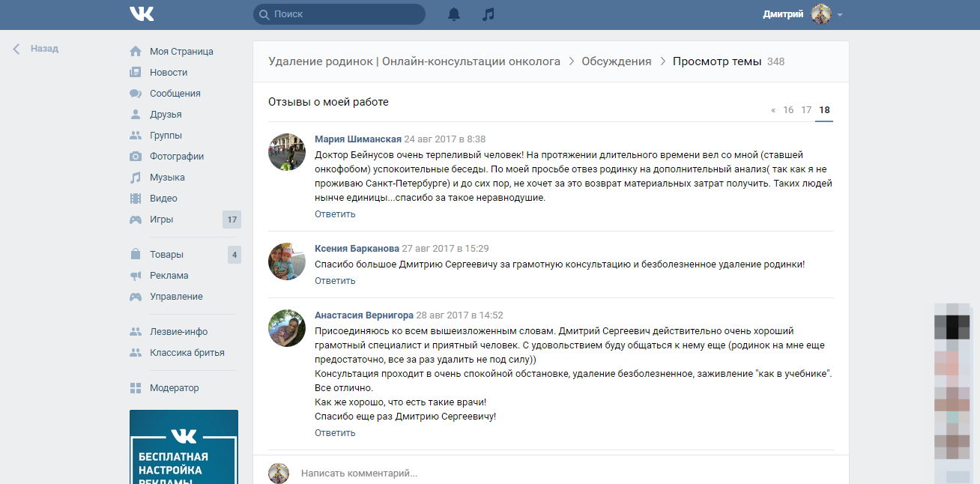This screenshot has width=980, height=484.
Task: Click the Фотографии camera icon
Action: [136, 157]
